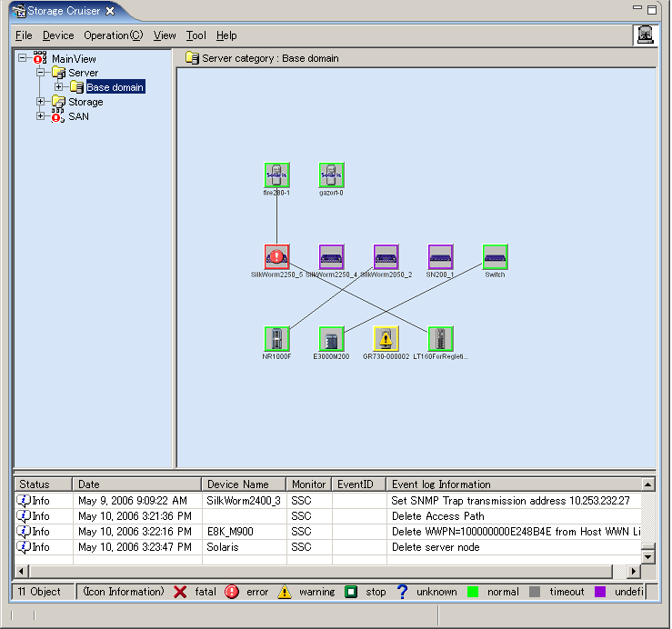This screenshot has width=672, height=629.
Task: Select the Base domain tree label
Action: pos(115,87)
